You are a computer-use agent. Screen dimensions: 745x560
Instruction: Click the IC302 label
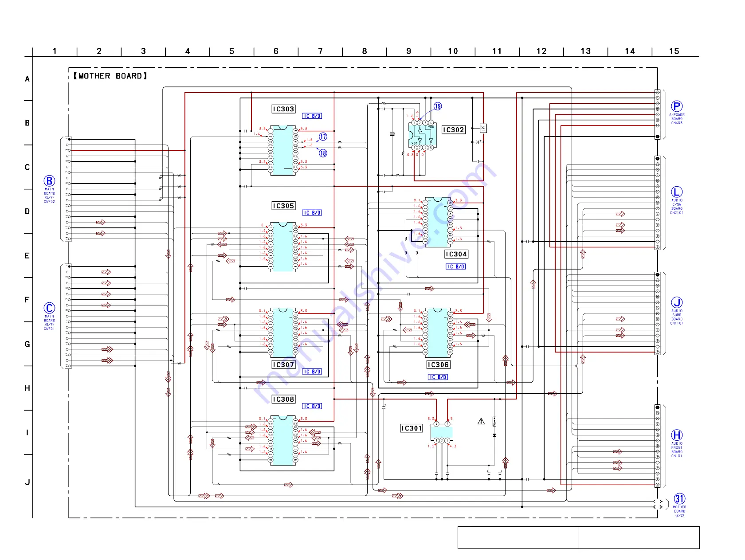[454, 130]
